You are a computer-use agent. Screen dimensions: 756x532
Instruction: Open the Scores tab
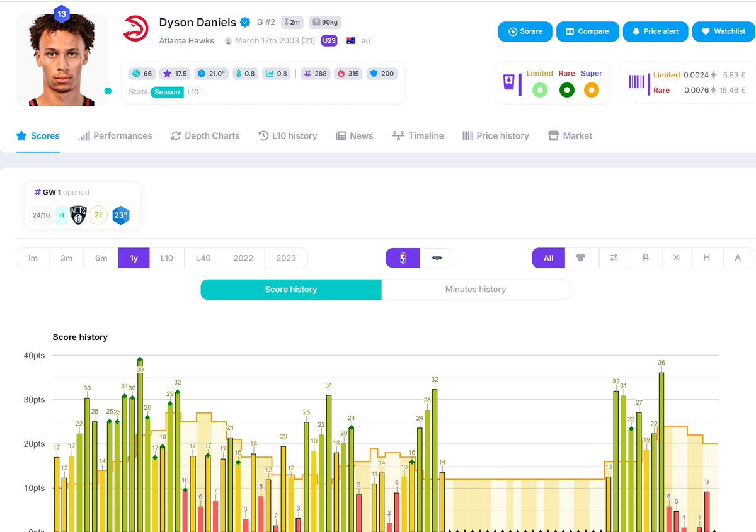38,136
